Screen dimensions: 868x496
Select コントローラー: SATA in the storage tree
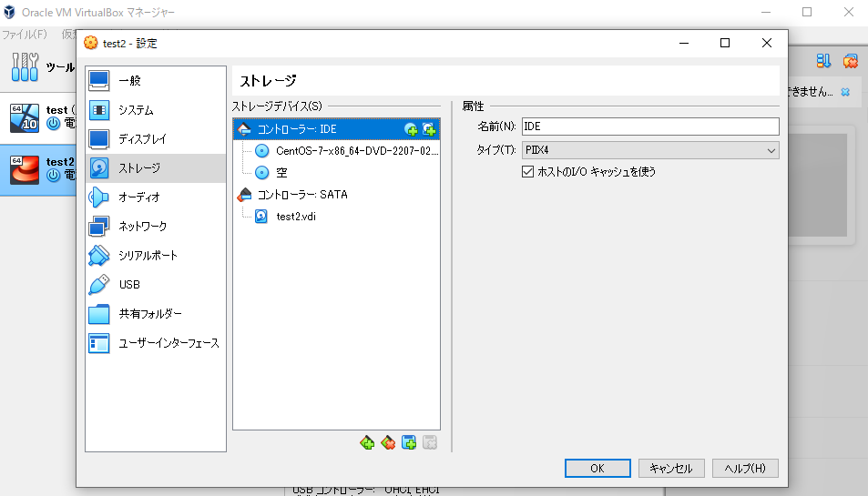[337, 195]
